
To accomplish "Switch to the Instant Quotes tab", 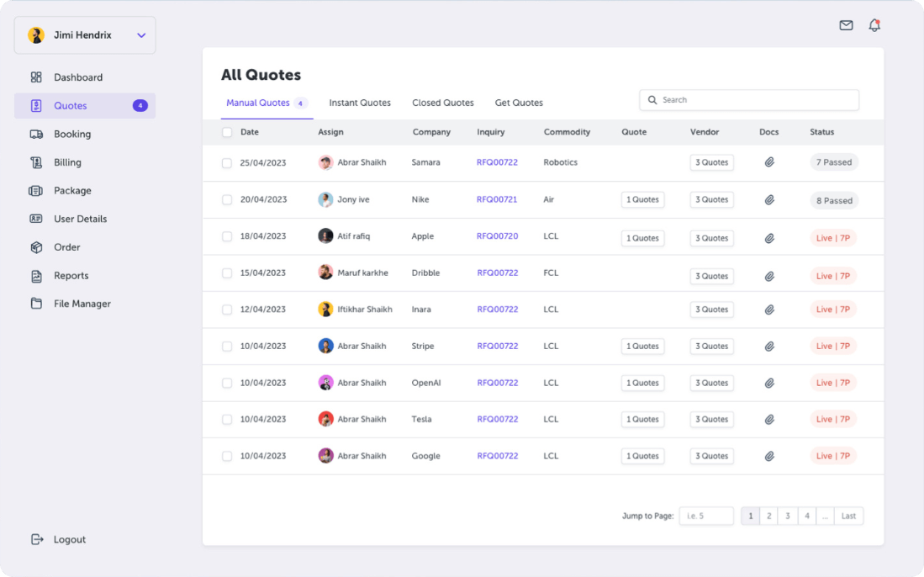I will pos(360,103).
